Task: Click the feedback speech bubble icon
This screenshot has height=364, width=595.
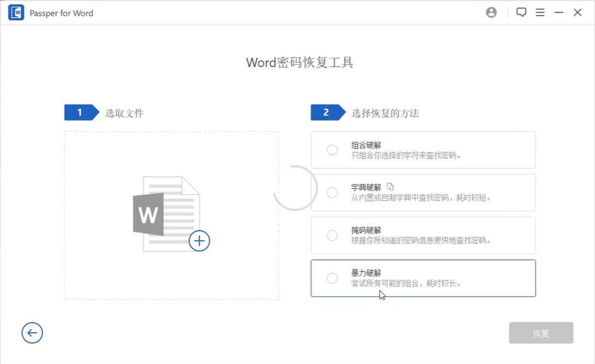Action: point(521,13)
